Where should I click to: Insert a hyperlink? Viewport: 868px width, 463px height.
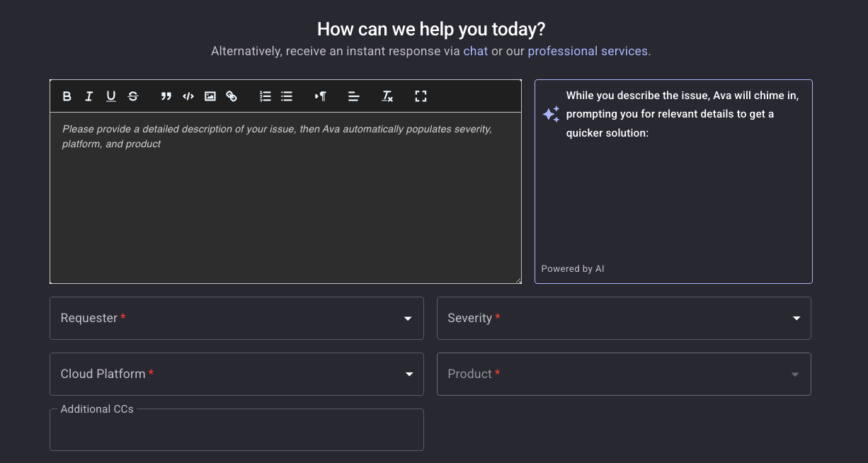click(232, 96)
